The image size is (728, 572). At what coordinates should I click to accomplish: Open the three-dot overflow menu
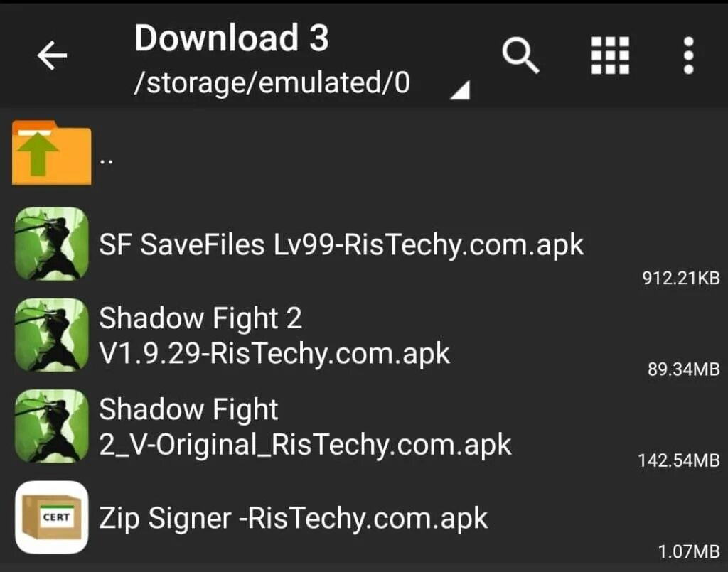[687, 55]
